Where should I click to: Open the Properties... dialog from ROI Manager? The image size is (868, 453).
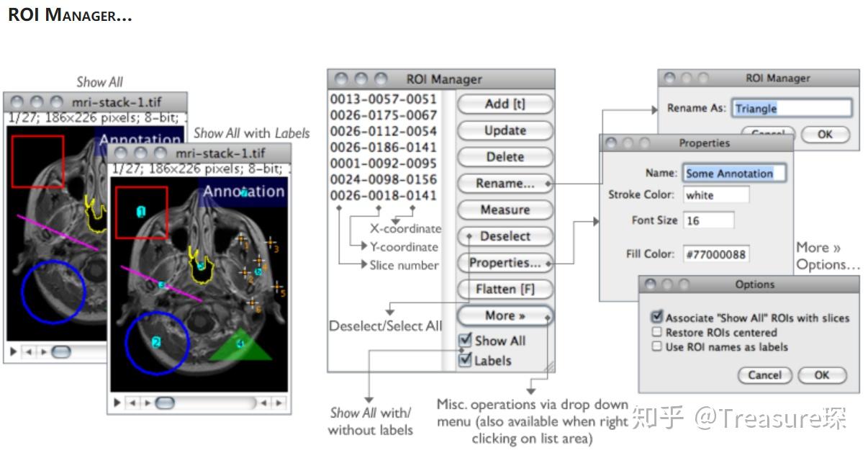(x=505, y=263)
